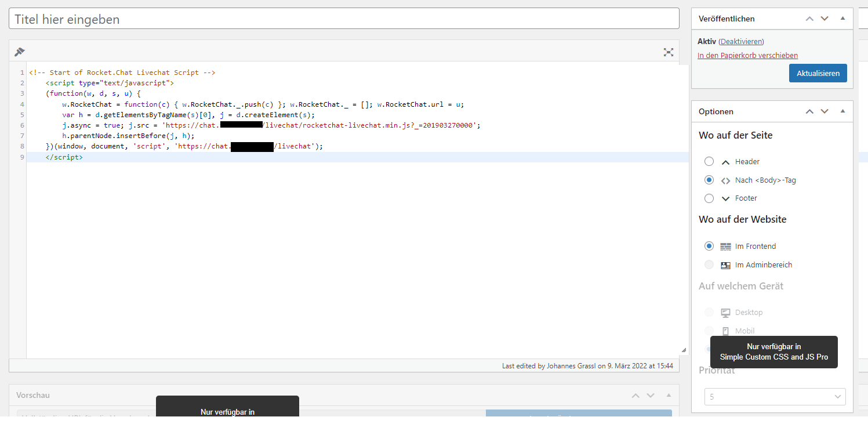Move Veröffentlichen panel up

[809, 19]
